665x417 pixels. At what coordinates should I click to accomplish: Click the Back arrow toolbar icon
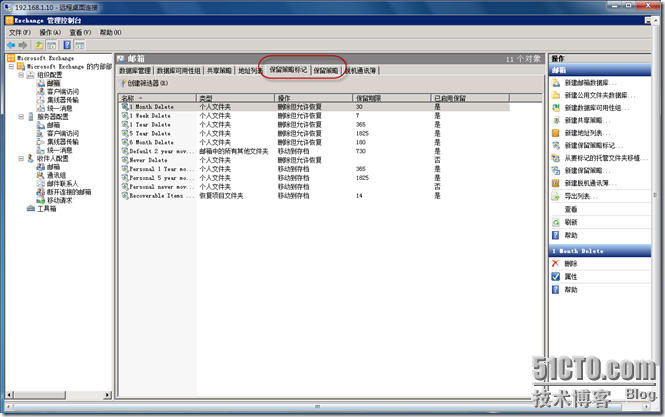pos(11,45)
